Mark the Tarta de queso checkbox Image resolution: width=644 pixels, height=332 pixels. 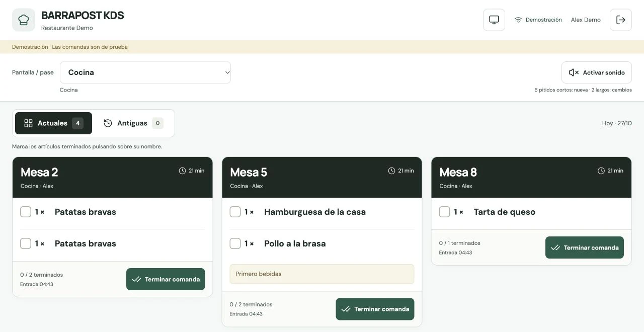444,212
